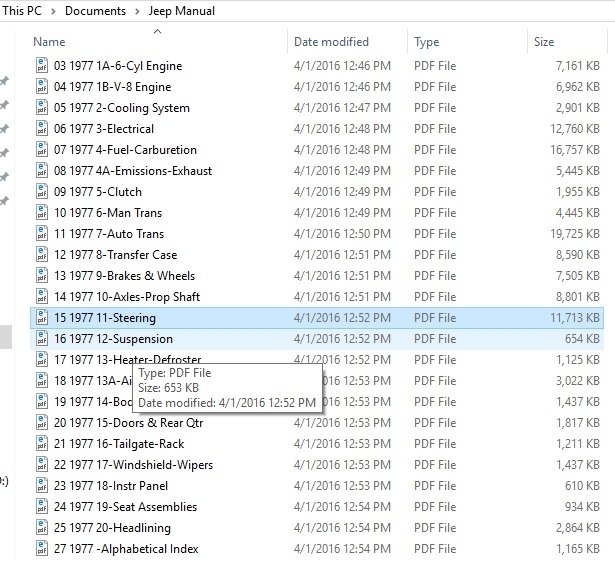Click the 12,760 KB size cell
The height and width of the screenshot is (562, 615).
[x=575, y=128]
